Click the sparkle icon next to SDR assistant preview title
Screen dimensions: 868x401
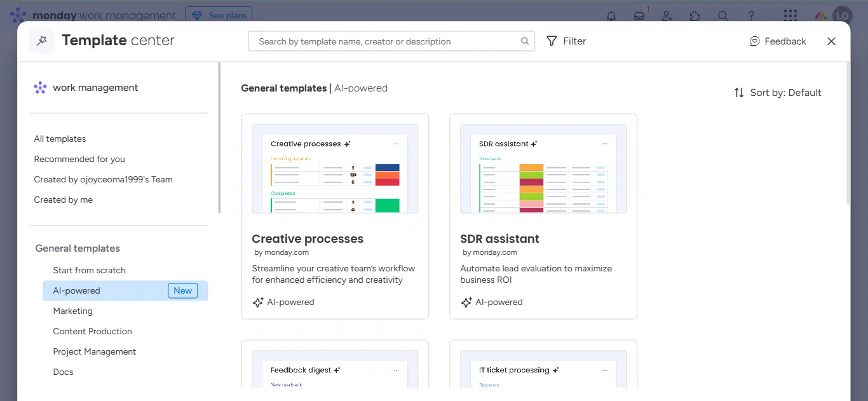pos(534,144)
